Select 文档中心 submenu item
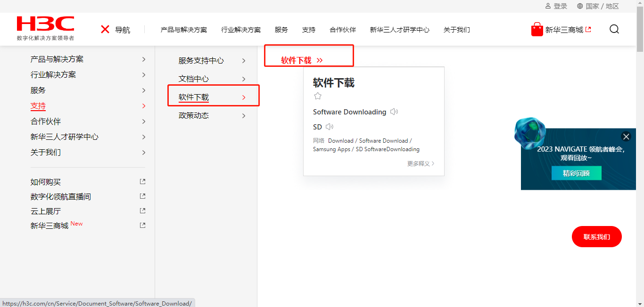The height and width of the screenshot is (307, 644). coord(194,79)
